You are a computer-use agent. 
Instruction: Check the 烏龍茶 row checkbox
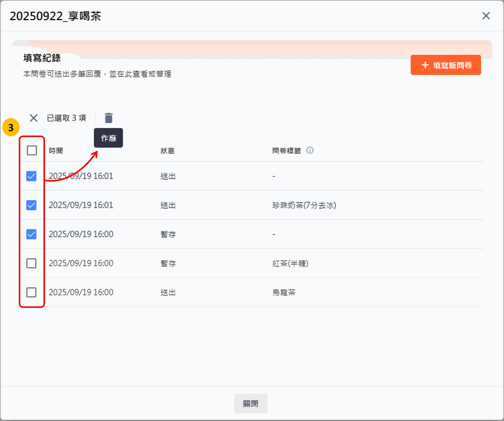(31, 292)
